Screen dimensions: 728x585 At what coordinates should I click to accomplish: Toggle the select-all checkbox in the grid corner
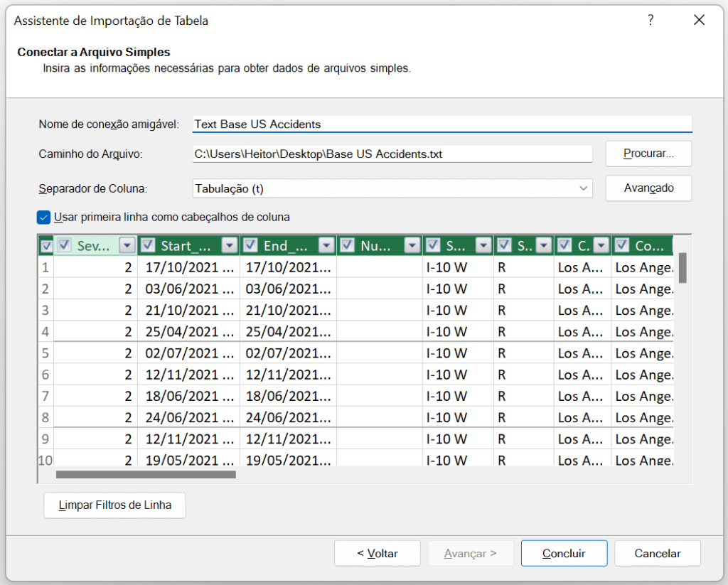tap(46, 245)
